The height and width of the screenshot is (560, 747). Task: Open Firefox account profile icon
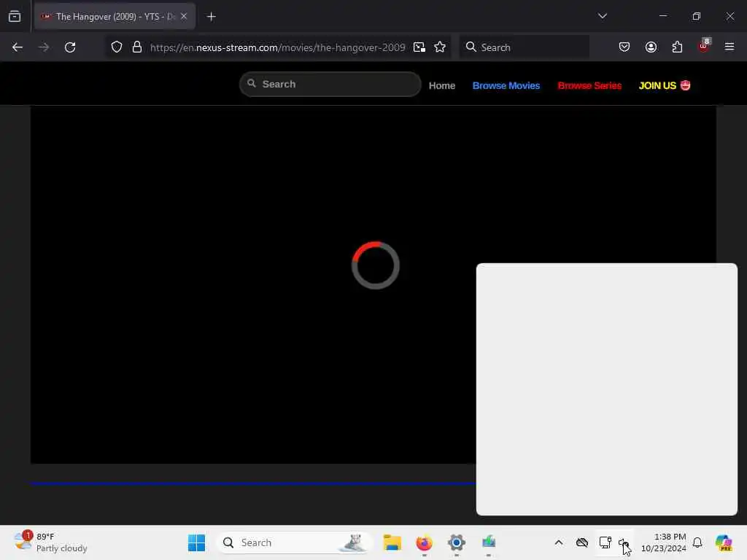coord(651,47)
